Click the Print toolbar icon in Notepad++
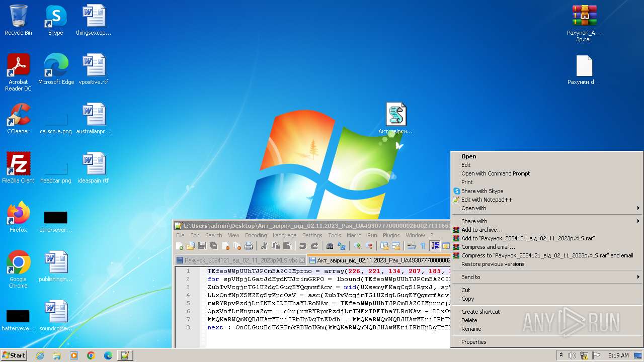The image size is (644, 362). (249, 246)
